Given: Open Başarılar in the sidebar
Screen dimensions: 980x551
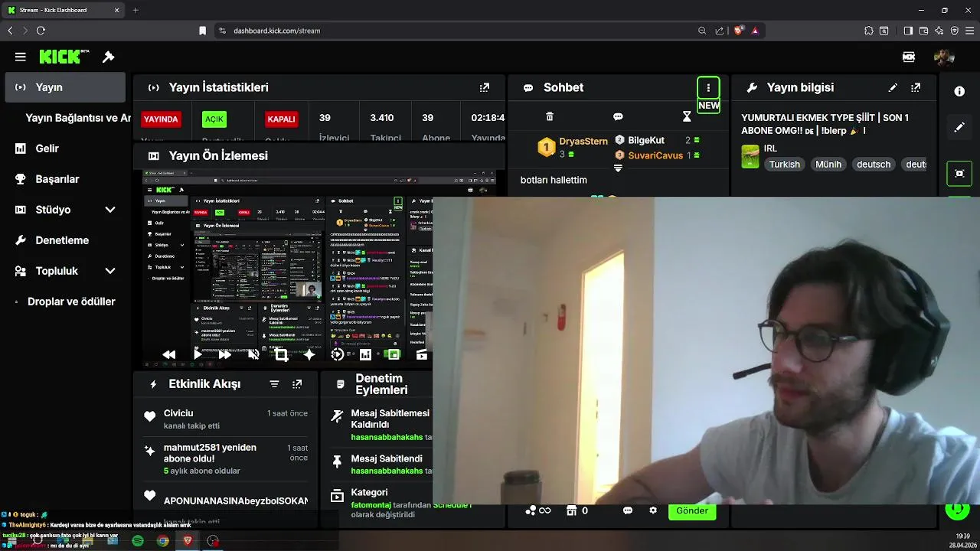Looking at the screenshot, I should [57, 179].
